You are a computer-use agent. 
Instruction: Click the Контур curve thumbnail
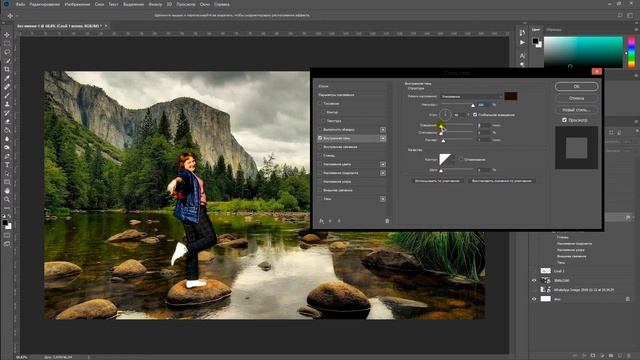click(x=445, y=160)
